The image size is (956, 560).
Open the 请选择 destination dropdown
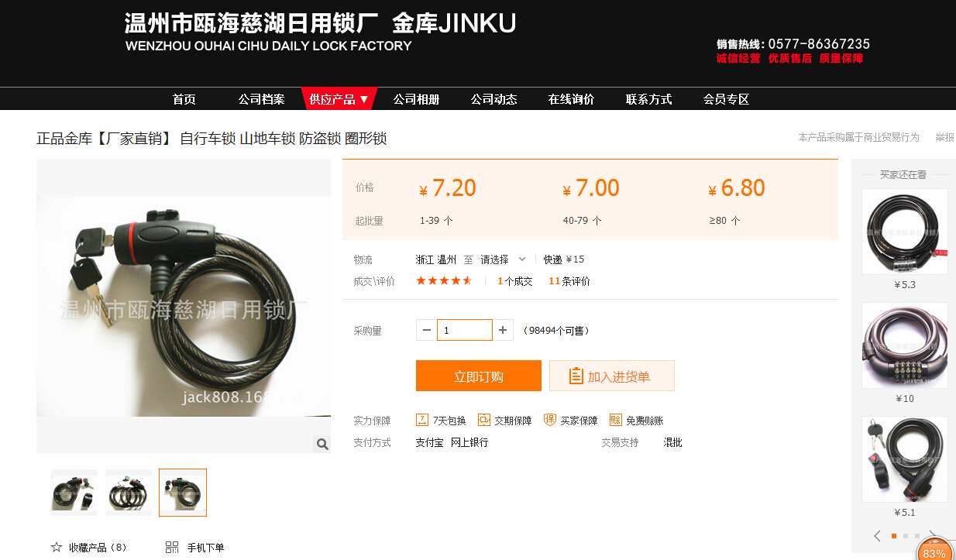click(504, 259)
